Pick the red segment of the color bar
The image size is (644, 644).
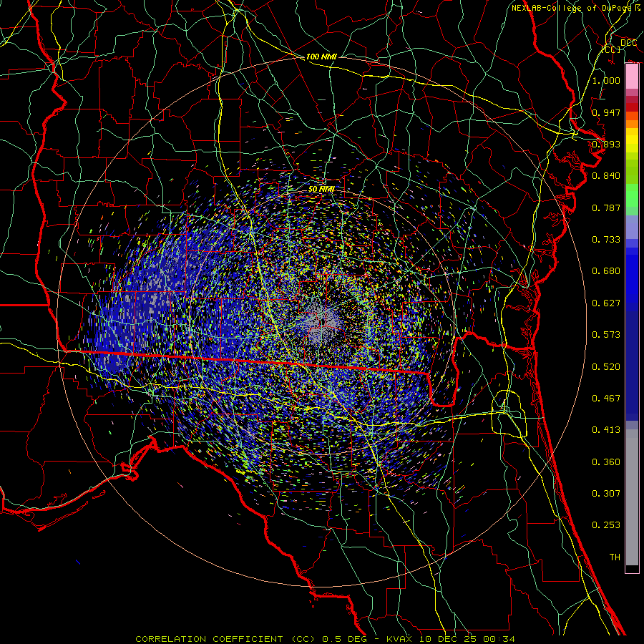(x=632, y=107)
